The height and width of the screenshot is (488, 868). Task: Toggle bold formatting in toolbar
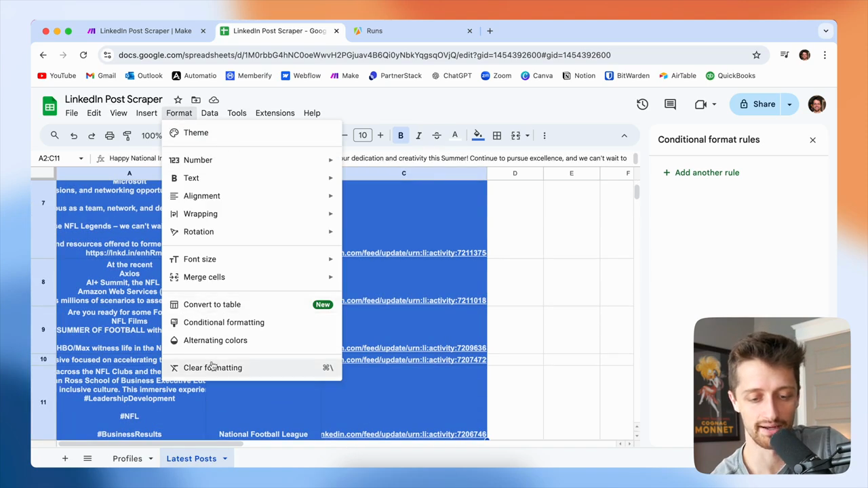401,136
